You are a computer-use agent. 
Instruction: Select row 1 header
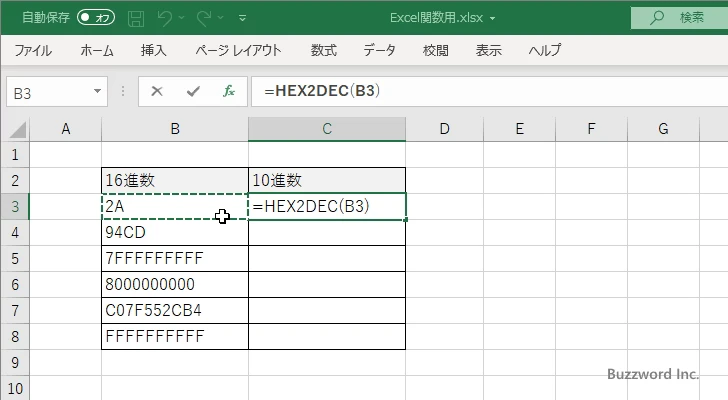pyautogui.click(x=15, y=154)
